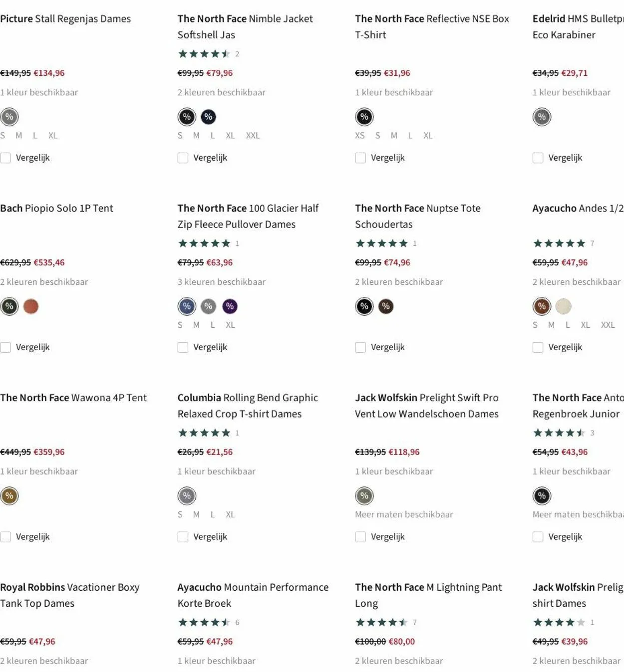This screenshot has width=624, height=672.
Task: Enable compare for North Face Nuptse Tote
Action: tap(360, 347)
